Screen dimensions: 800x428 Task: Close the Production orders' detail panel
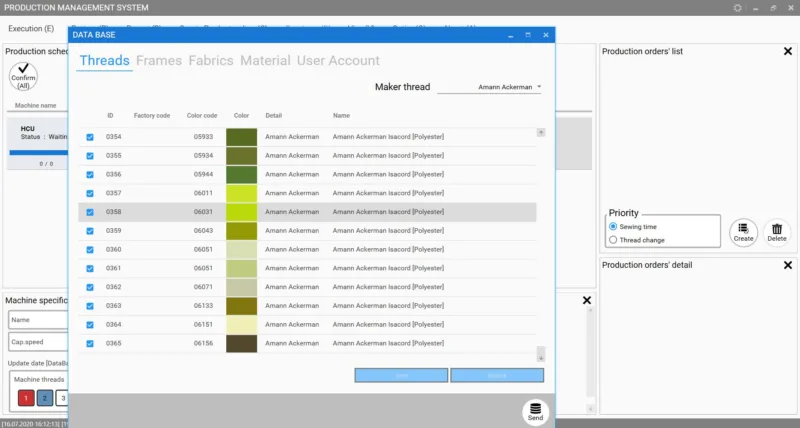point(788,265)
